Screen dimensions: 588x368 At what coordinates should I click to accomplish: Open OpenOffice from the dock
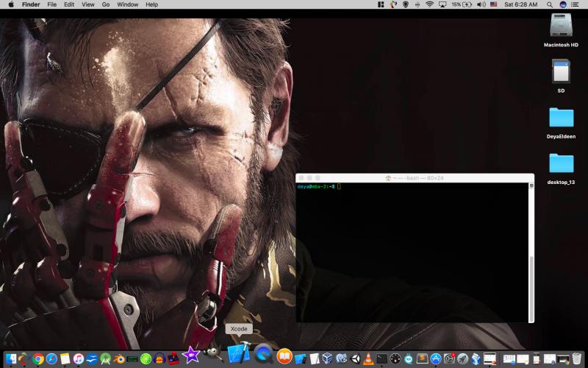(x=92, y=359)
